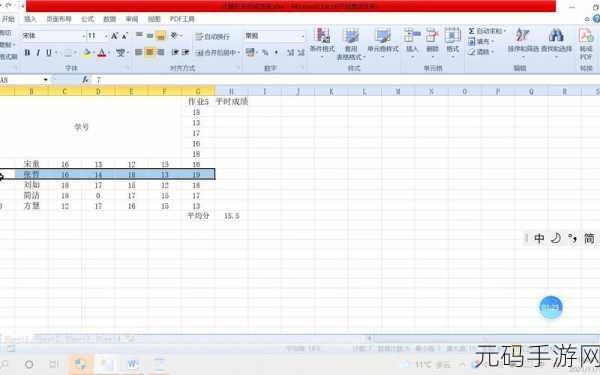Open the View (视图) tab
Image resolution: width=600 pixels, height=375 pixels.
tap(154, 19)
